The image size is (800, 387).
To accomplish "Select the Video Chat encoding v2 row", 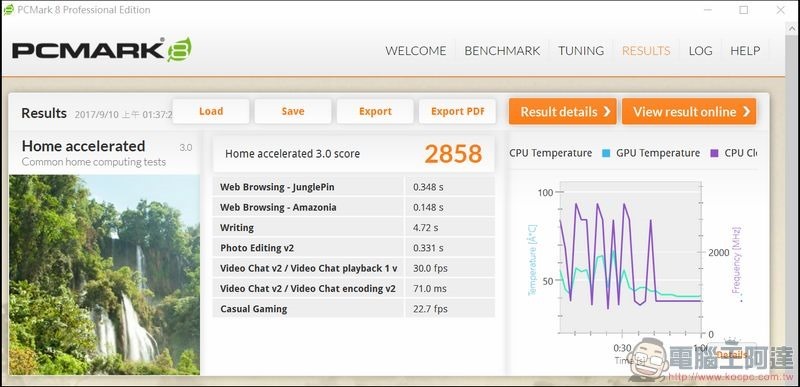I will pyautogui.click(x=354, y=289).
